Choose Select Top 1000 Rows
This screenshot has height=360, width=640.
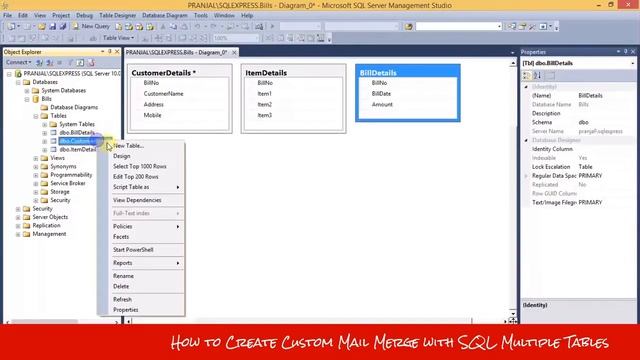(141, 166)
